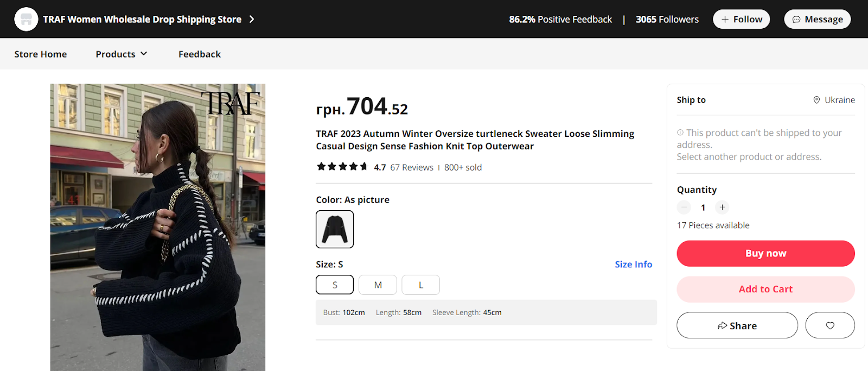The height and width of the screenshot is (371, 868).
Task: Click the Add to Cart button
Action: tap(765, 289)
